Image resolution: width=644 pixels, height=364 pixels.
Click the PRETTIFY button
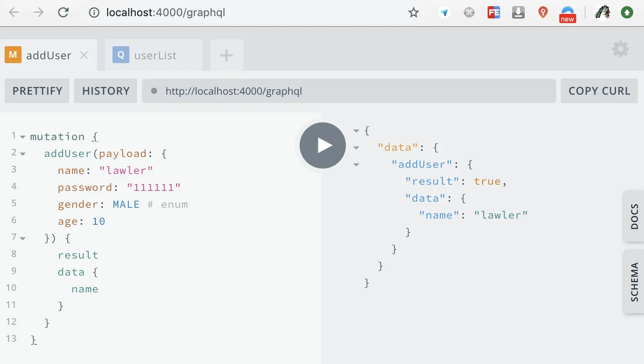click(x=37, y=91)
